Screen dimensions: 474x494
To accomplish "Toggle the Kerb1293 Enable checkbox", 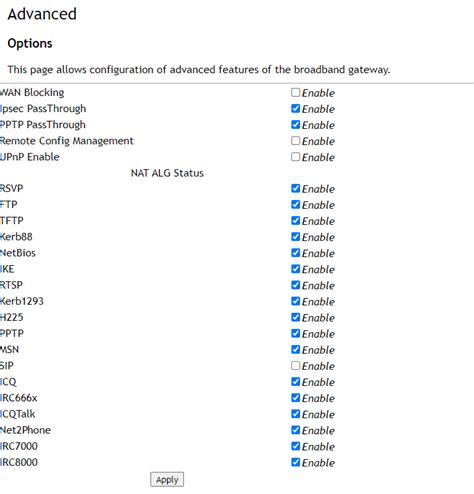I will click(x=295, y=301).
